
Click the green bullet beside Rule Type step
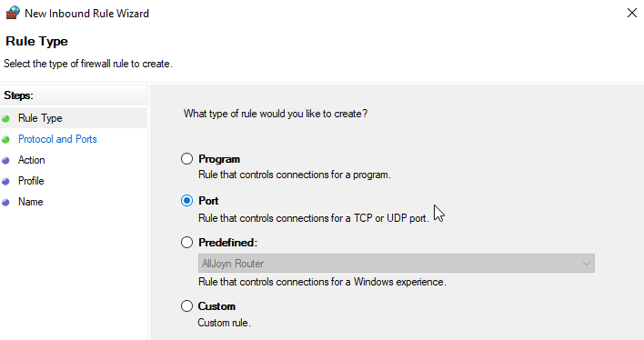click(x=5, y=119)
